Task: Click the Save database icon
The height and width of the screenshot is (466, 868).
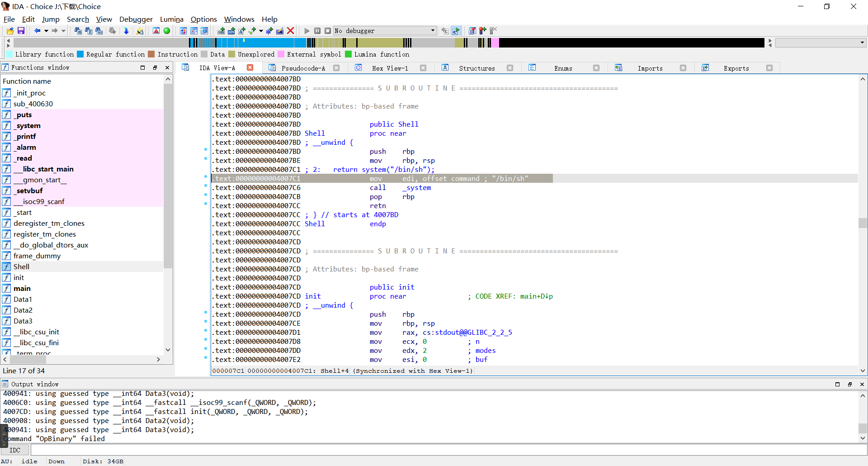Action: tap(21, 31)
